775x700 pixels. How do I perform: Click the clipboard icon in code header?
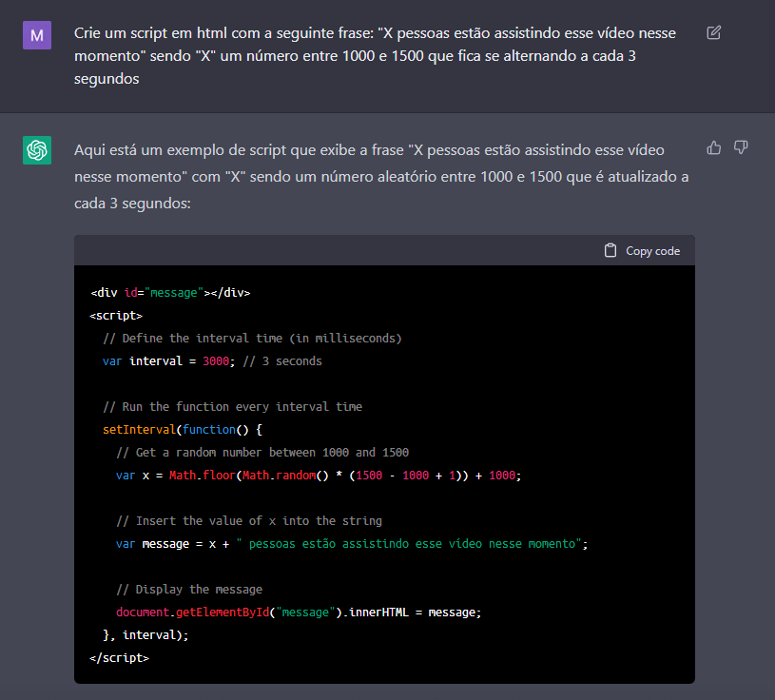(x=610, y=251)
